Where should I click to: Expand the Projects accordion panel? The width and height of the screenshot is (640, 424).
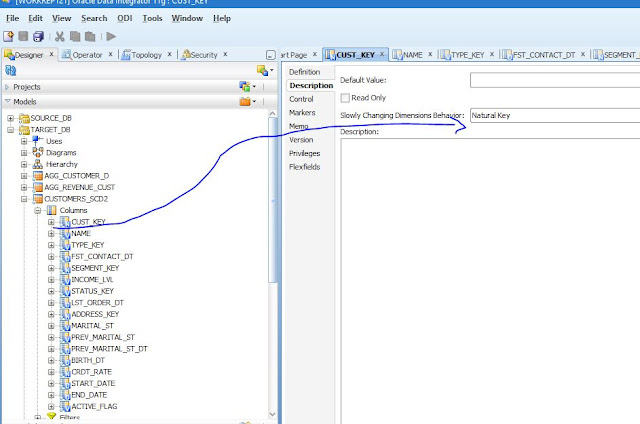coord(7,87)
